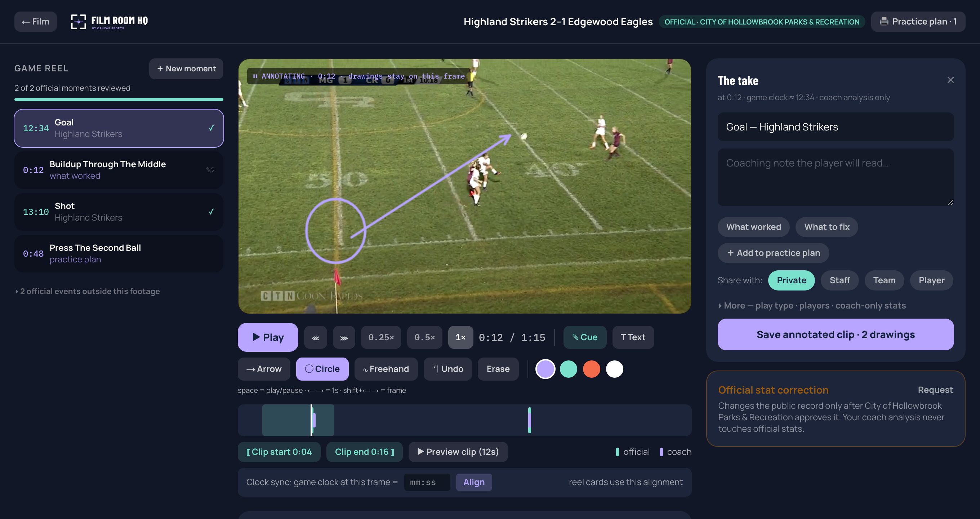Click the coaching note text area
The height and width of the screenshot is (519, 980).
pyautogui.click(x=836, y=177)
